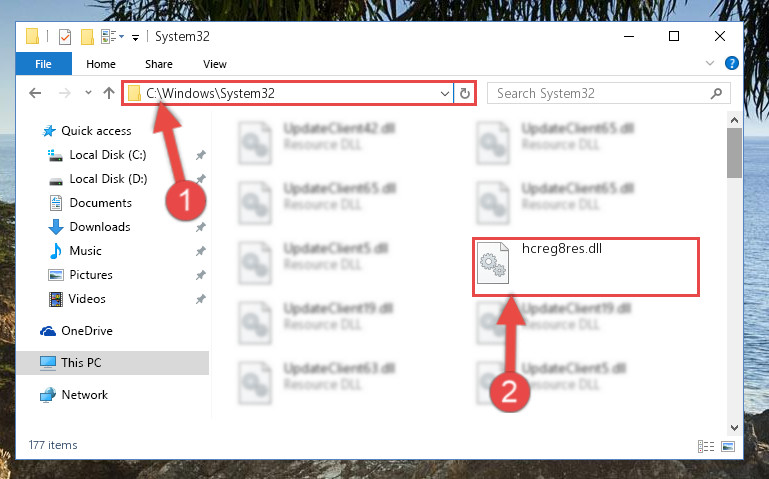This screenshot has width=769, height=479.
Task: Click the Up one level arrow
Action: [x=109, y=93]
